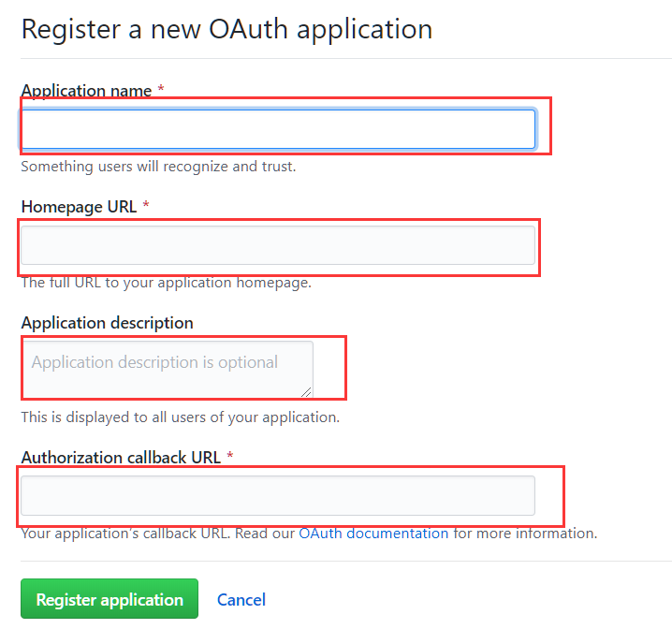This screenshot has height=629, width=672.
Task: Click the "Your application's callback URL" helper text
Action: (125, 534)
